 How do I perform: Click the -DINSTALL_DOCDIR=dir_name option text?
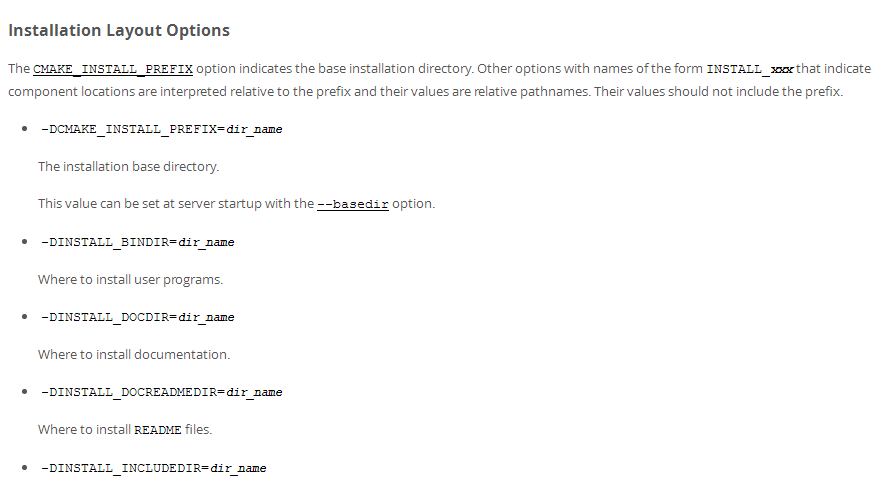tap(138, 317)
